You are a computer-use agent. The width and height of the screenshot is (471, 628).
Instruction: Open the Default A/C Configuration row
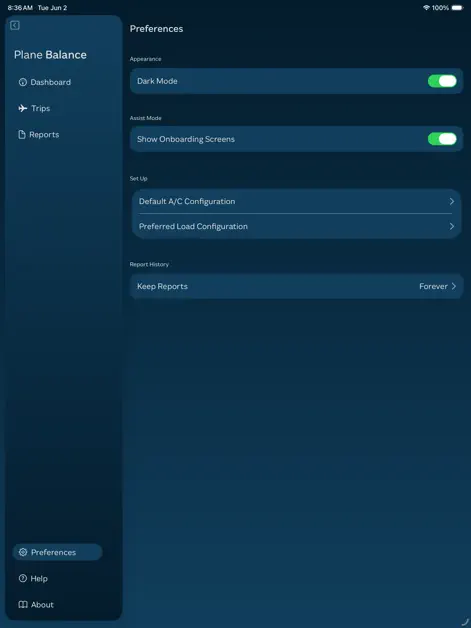(296, 201)
